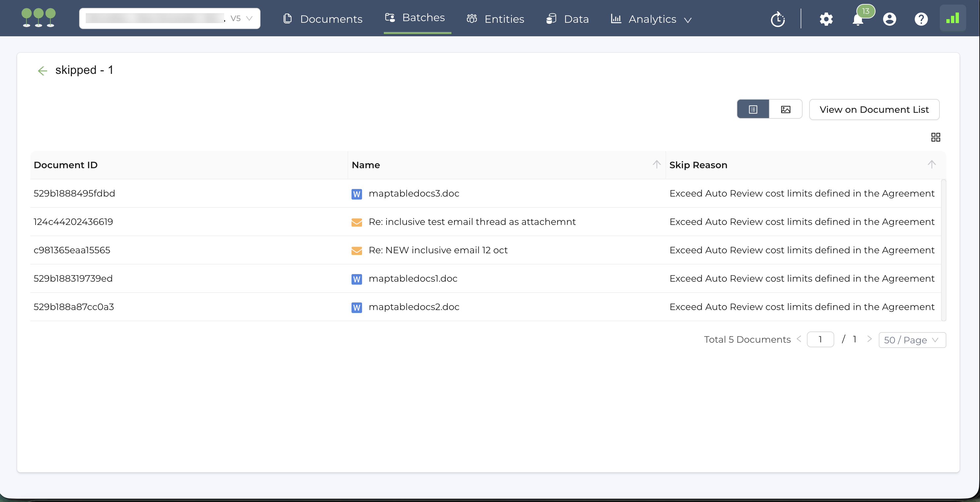This screenshot has width=980, height=502.
Task: Click the green back arrow beside skipped - 1
Action: pyautogui.click(x=42, y=70)
